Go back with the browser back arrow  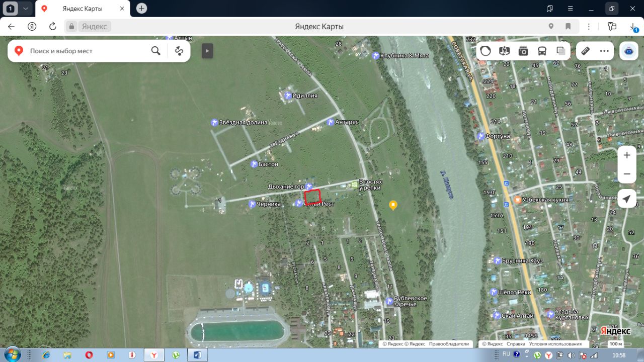point(11,27)
